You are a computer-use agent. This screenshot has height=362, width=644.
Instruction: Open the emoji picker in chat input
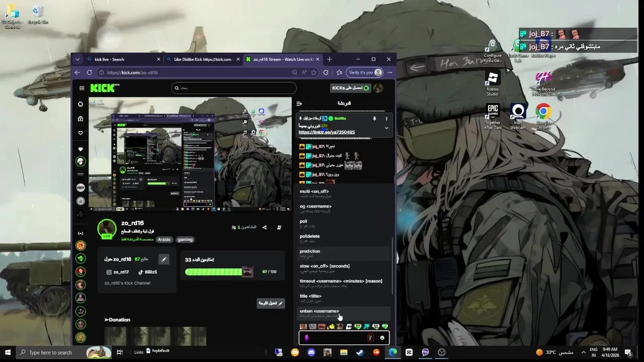pos(382,338)
